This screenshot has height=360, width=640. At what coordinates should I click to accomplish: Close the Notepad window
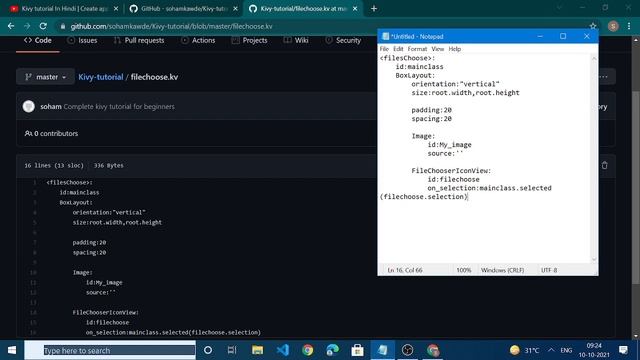(x=587, y=36)
